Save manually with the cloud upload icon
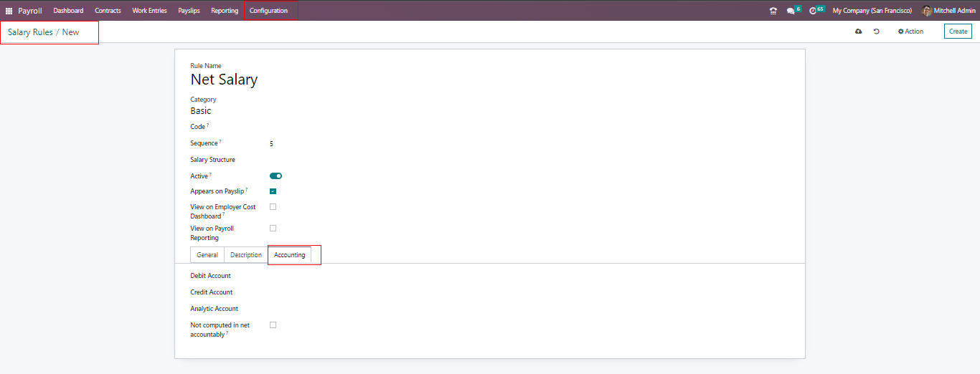The image size is (980, 374). tap(858, 32)
